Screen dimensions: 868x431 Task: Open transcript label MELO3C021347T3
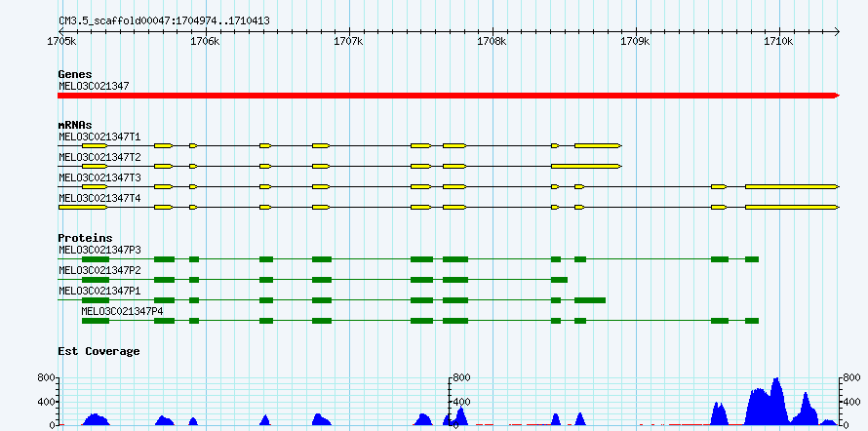tap(99, 177)
